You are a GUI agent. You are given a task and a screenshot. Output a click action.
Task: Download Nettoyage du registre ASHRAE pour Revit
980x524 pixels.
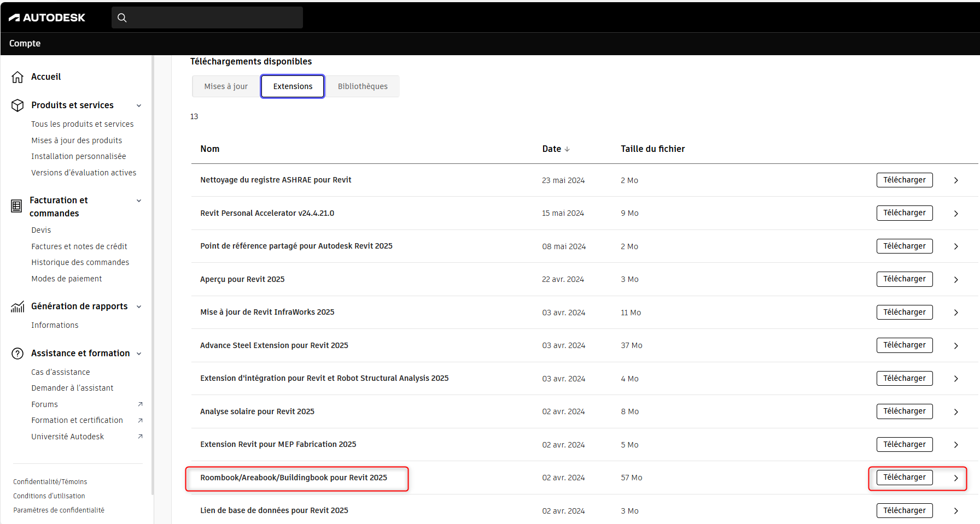click(905, 180)
